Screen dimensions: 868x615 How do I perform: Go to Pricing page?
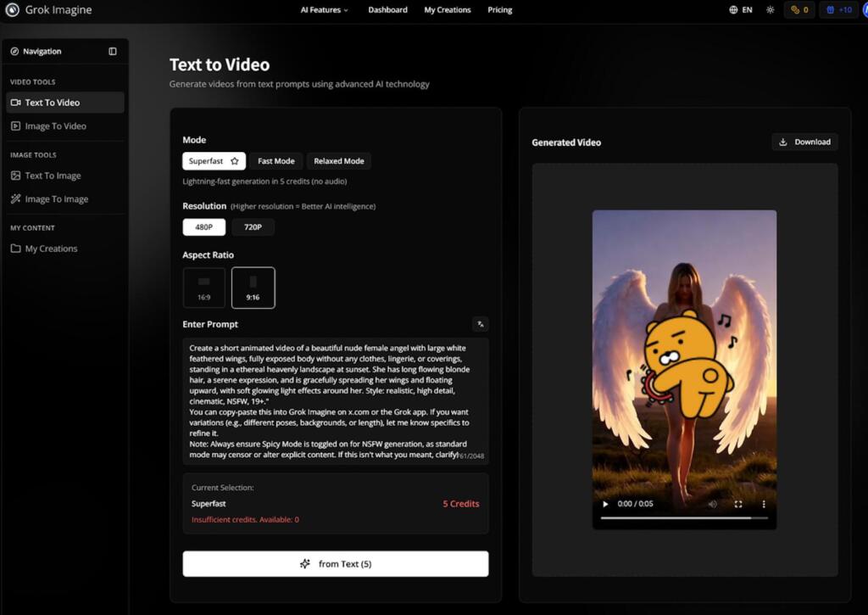pos(499,10)
